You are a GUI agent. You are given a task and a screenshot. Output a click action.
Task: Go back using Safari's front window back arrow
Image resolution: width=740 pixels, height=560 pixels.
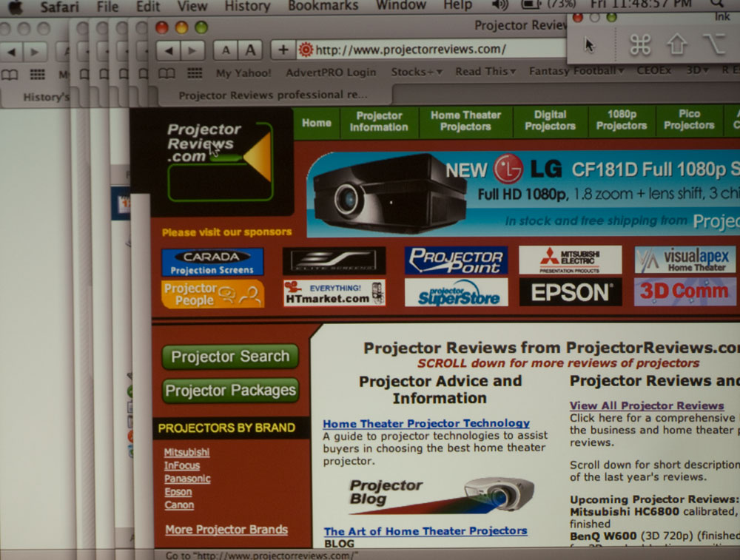[x=169, y=50]
